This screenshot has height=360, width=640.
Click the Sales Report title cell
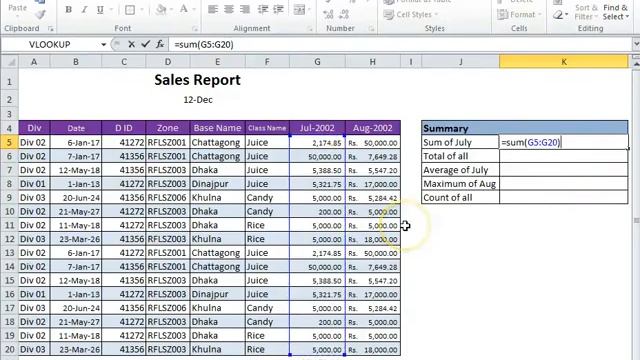[197, 80]
